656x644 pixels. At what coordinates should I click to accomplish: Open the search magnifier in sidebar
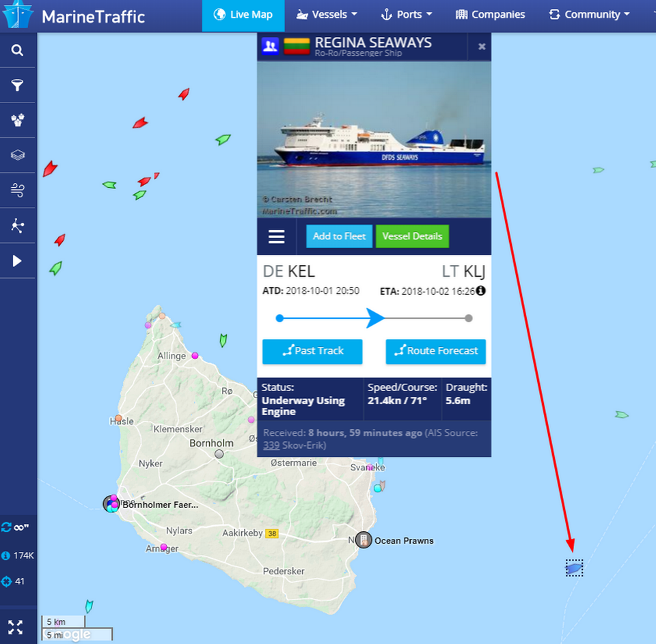17,50
